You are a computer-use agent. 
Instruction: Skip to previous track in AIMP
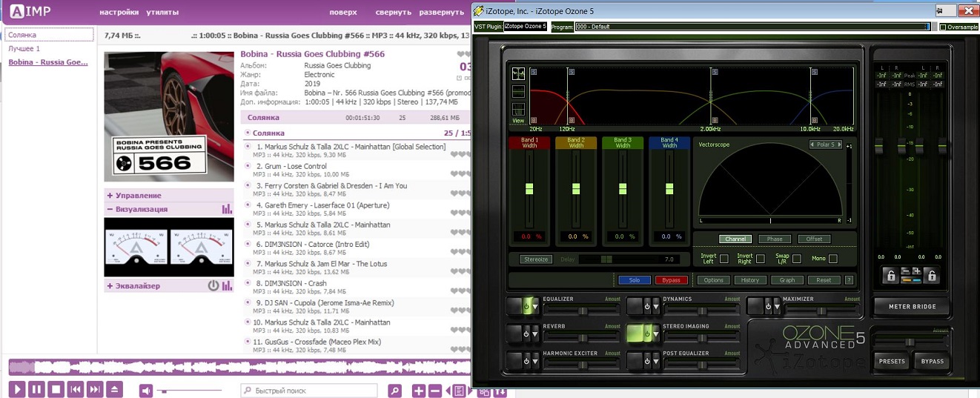tap(75, 390)
